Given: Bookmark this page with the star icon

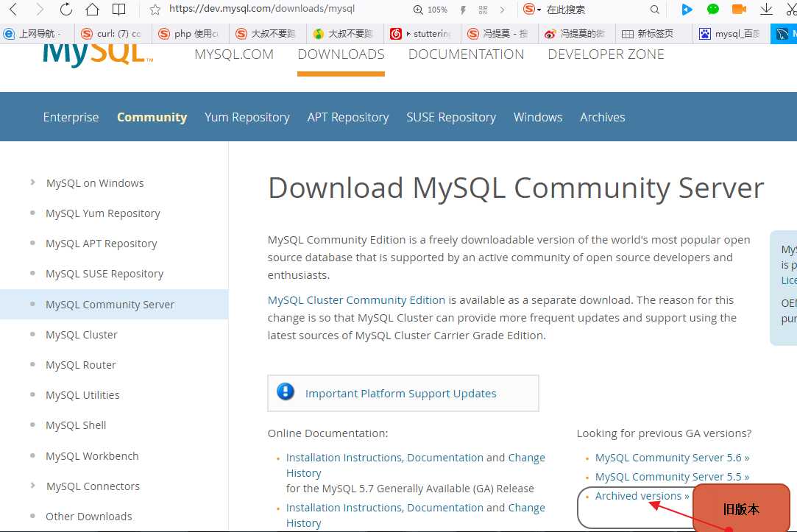Looking at the screenshot, I should point(155,10).
